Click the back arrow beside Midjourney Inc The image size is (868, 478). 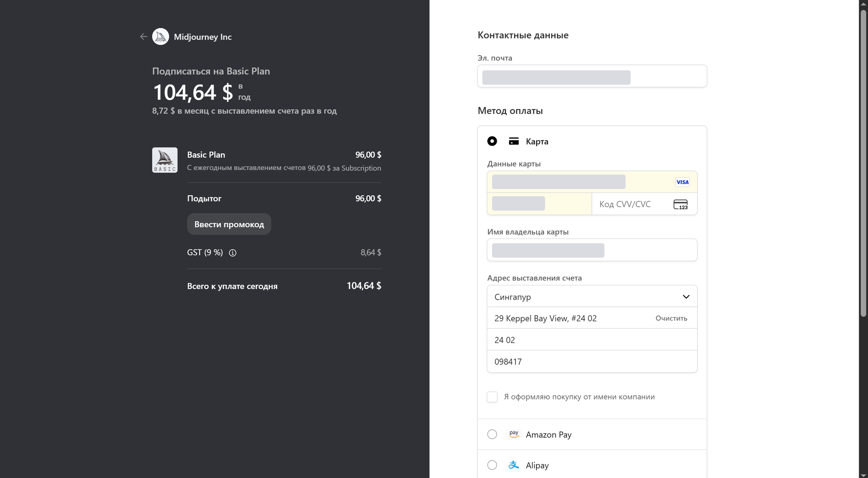point(144,37)
